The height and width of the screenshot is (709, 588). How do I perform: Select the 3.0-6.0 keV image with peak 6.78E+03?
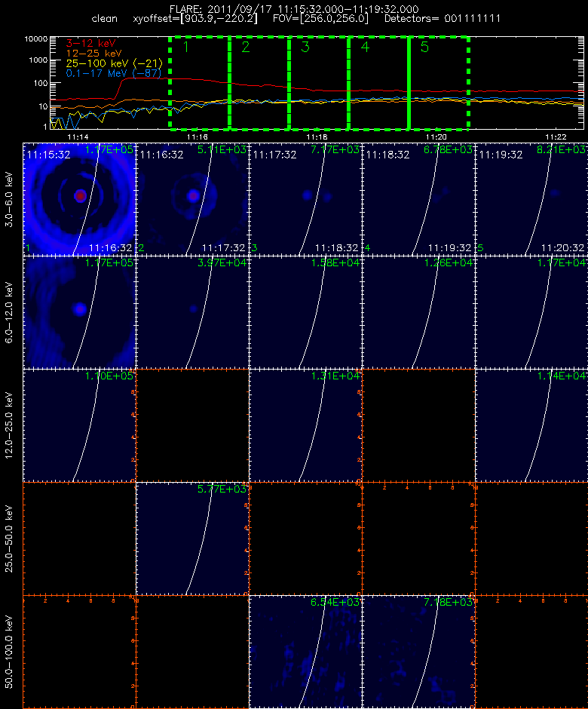click(x=418, y=199)
